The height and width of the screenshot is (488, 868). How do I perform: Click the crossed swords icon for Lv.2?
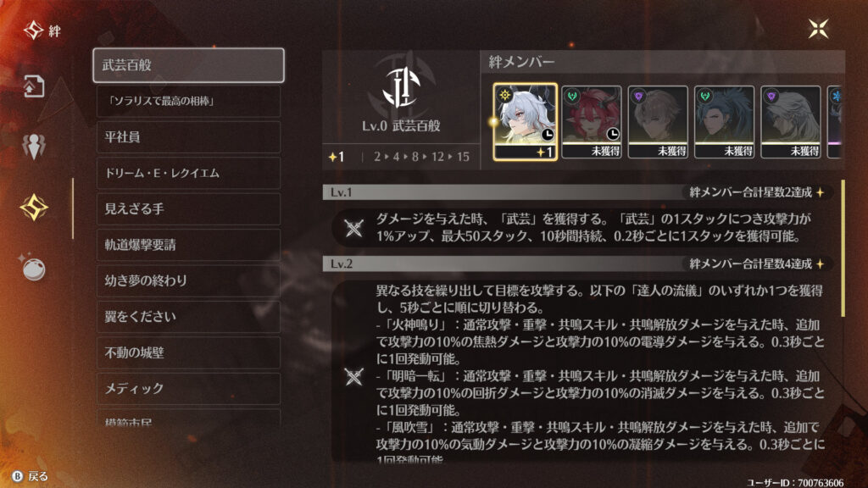pos(353,377)
